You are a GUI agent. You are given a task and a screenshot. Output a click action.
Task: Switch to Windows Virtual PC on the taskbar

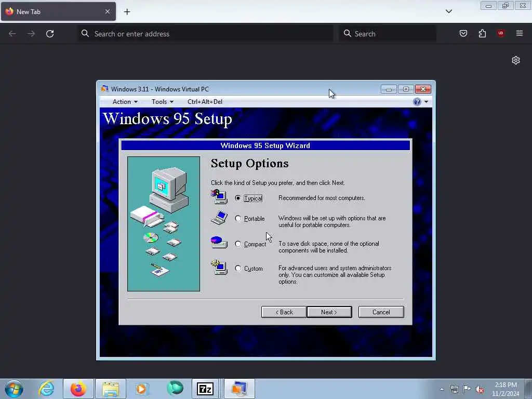point(239,389)
